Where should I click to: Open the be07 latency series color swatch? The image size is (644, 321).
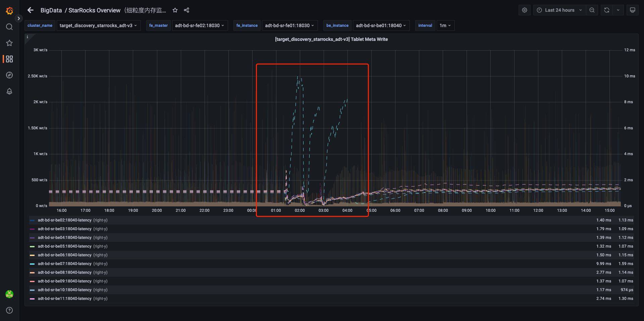32,264
